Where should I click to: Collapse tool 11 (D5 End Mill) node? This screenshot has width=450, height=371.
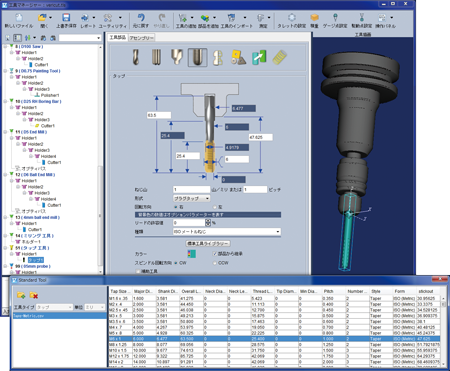point(6,132)
